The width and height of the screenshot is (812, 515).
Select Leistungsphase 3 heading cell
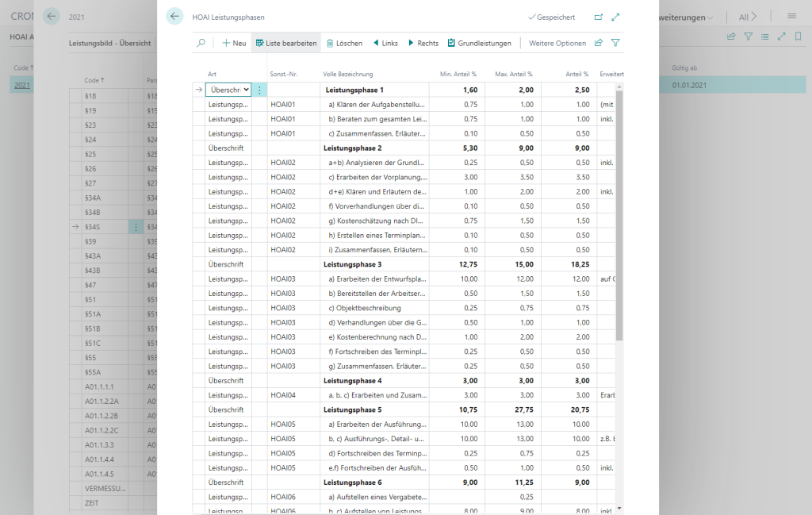(374, 264)
